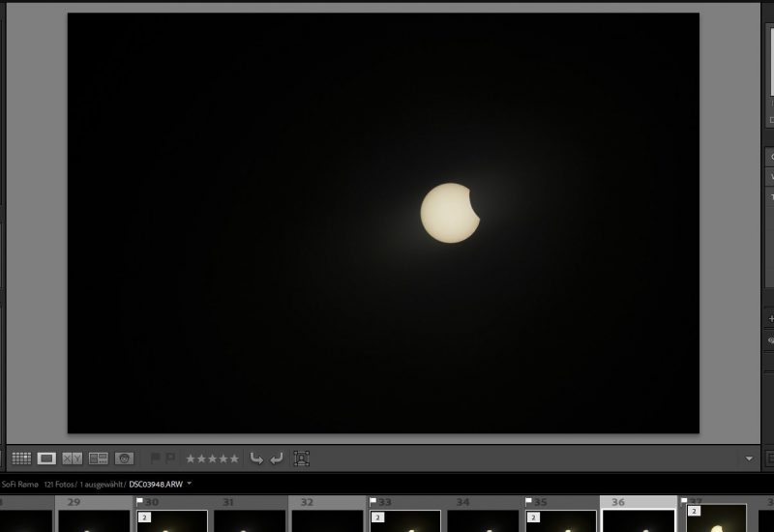Select the Loupe view icon
This screenshot has height=532, width=774.
[46, 458]
